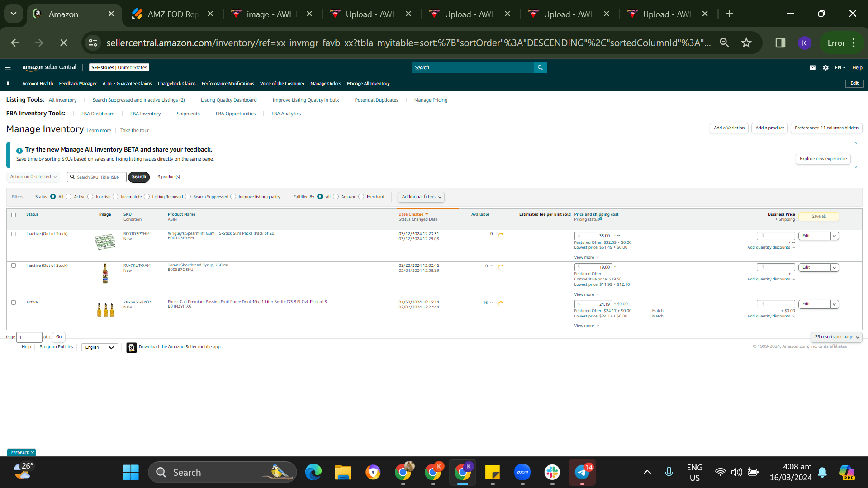
Task: Stop loading the page
Action: coord(64,43)
